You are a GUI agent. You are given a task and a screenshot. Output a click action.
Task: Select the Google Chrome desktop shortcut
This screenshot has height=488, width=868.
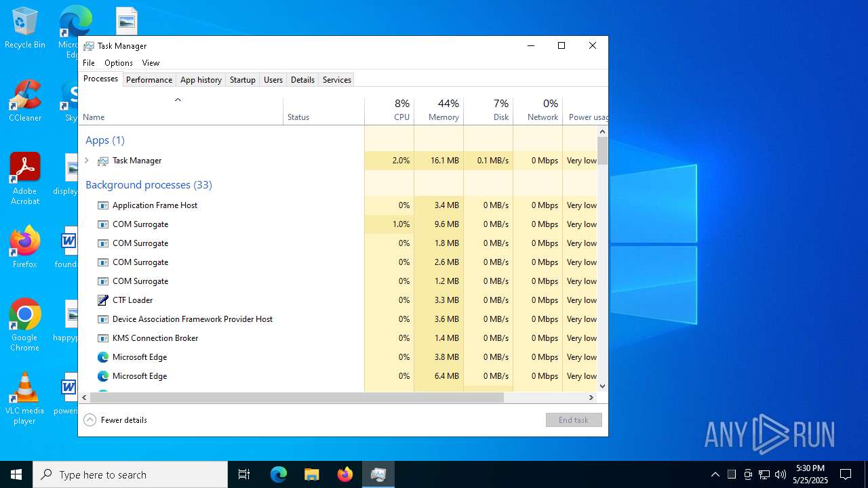pyautogui.click(x=25, y=325)
